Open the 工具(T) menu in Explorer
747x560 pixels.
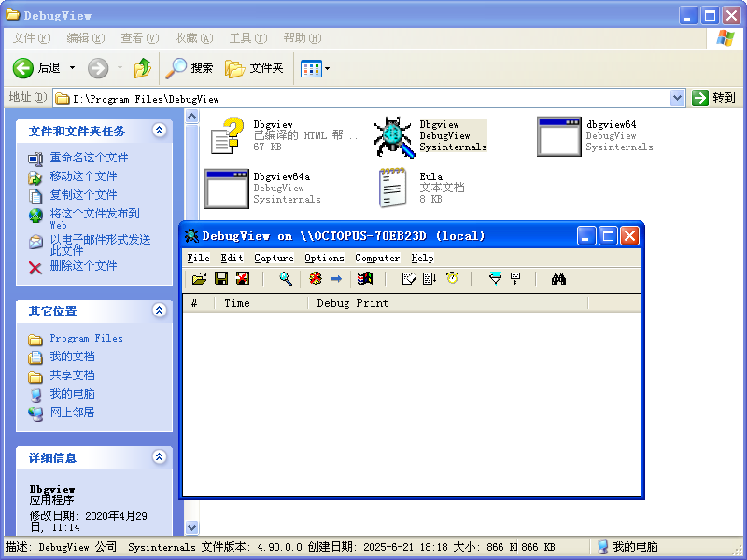pyautogui.click(x=248, y=38)
